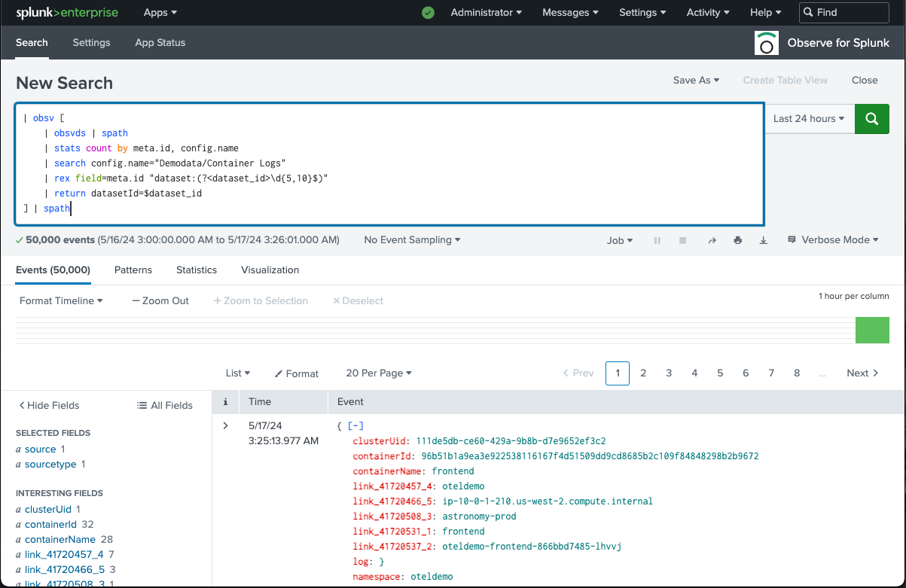Image resolution: width=906 pixels, height=588 pixels.
Task: Open the Activity dropdown
Action: (708, 13)
